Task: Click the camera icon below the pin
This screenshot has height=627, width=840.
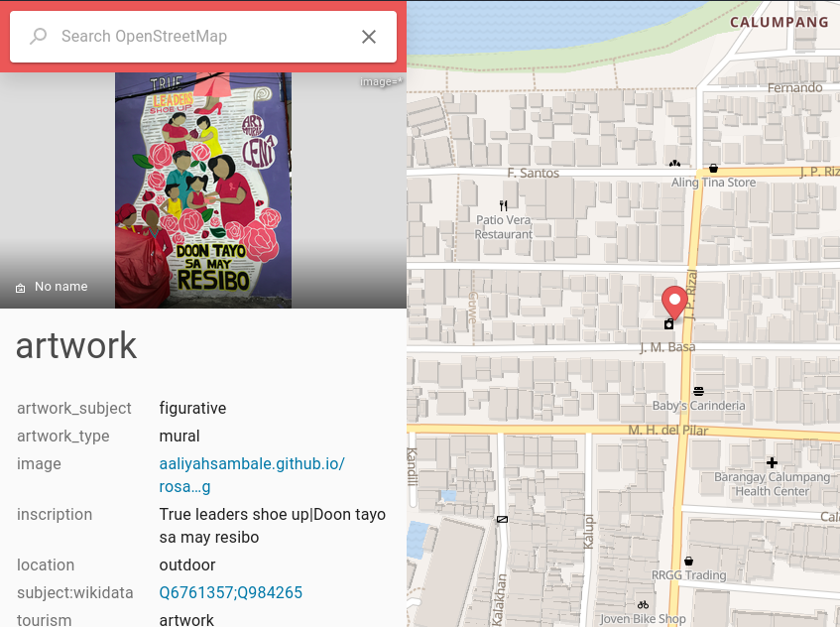Action: [x=668, y=323]
